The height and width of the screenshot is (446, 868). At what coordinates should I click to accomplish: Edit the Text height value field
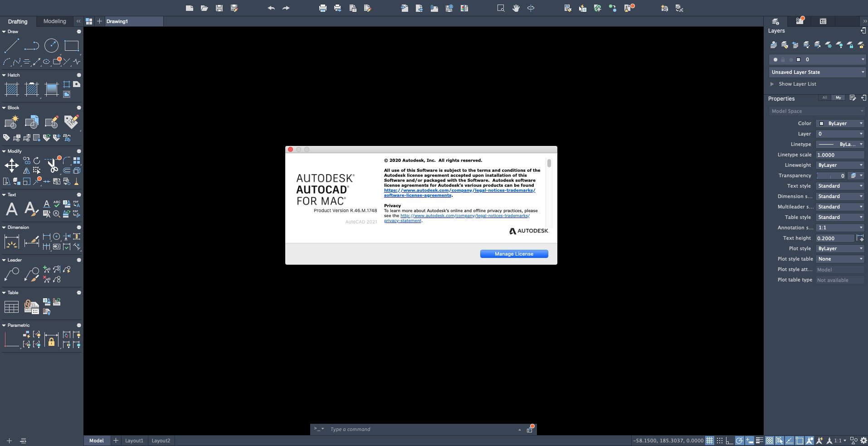pos(835,238)
